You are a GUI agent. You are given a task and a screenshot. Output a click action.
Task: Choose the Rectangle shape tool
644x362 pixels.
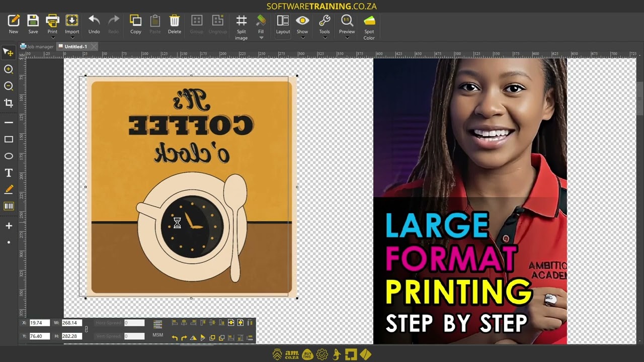[x=9, y=139]
